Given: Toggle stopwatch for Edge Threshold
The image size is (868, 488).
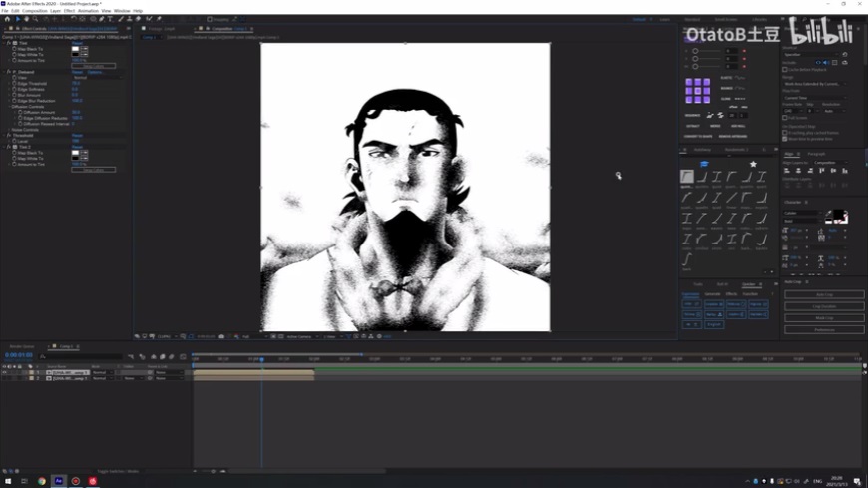Looking at the screenshot, I should pos(14,83).
